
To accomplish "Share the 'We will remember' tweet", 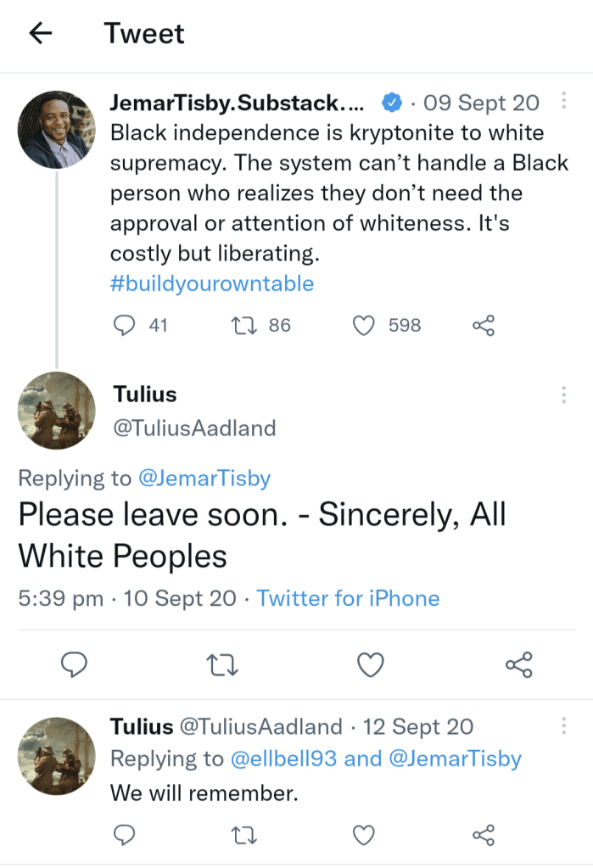I will pyautogui.click(x=483, y=836).
